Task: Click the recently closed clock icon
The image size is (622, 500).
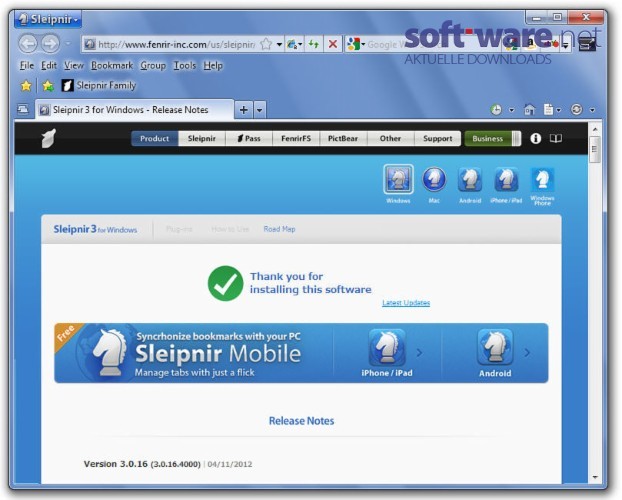Action: coord(496,110)
